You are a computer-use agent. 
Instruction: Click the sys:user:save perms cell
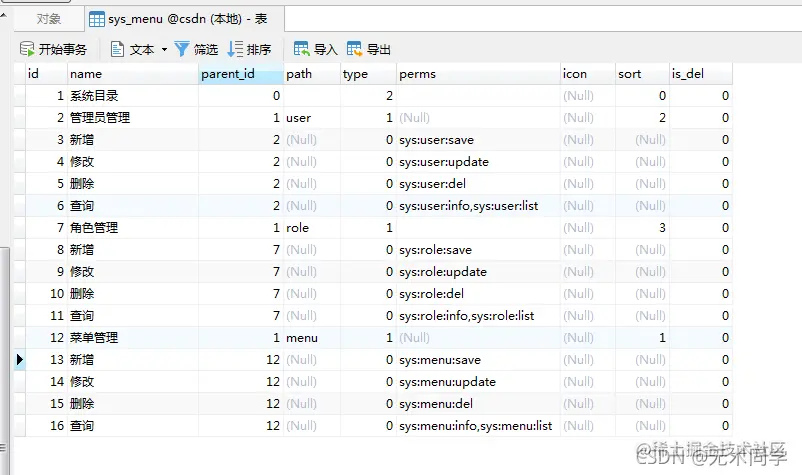[479, 140]
